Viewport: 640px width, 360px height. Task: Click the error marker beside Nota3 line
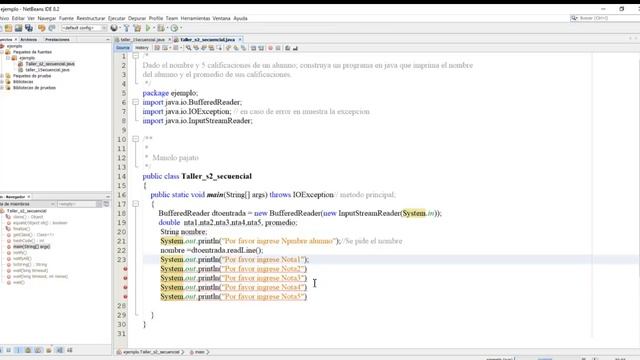coord(125,278)
